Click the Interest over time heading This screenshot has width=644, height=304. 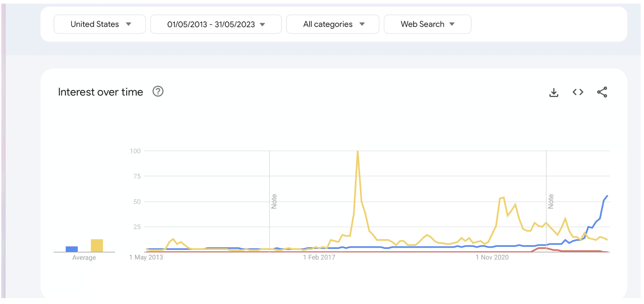point(101,92)
